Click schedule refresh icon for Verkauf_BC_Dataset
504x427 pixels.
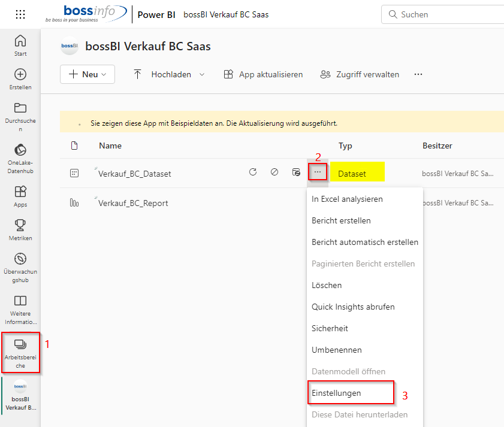click(x=295, y=172)
